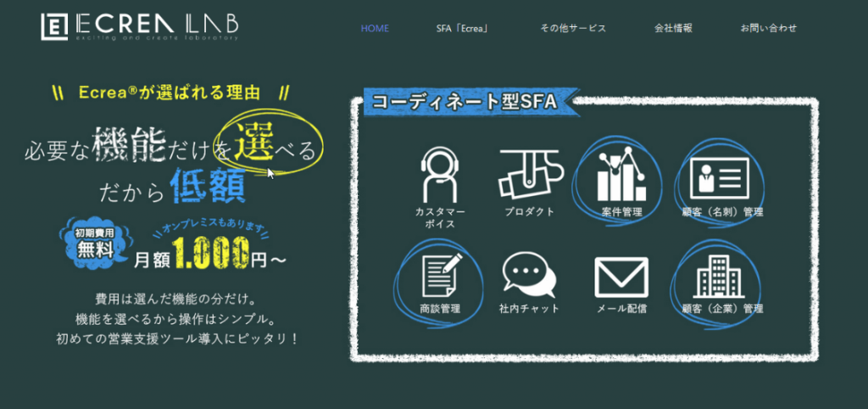This screenshot has height=409, width=868.
Task: Go to 会社情報 page
Action: pyautogui.click(x=673, y=28)
